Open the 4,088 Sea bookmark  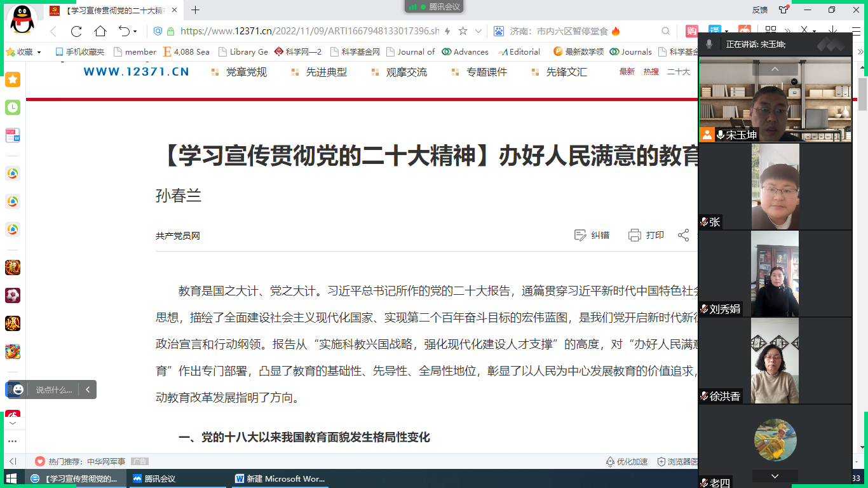[186, 52]
